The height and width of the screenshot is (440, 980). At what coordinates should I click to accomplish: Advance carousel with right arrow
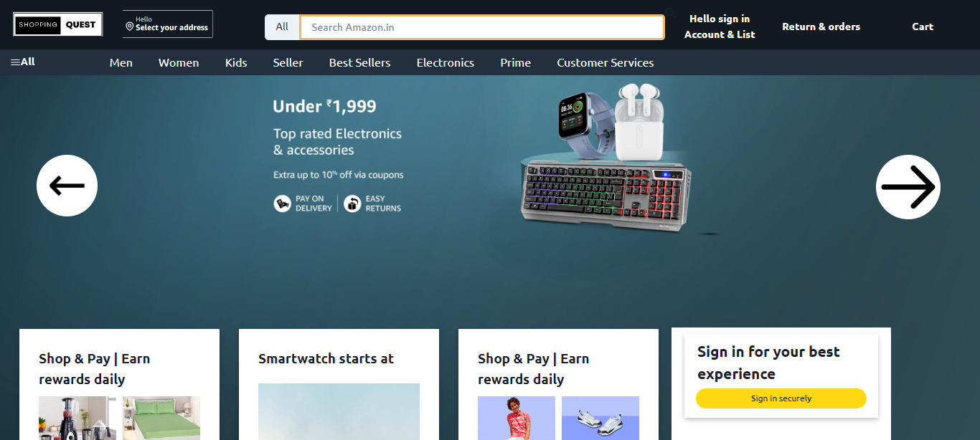(908, 187)
